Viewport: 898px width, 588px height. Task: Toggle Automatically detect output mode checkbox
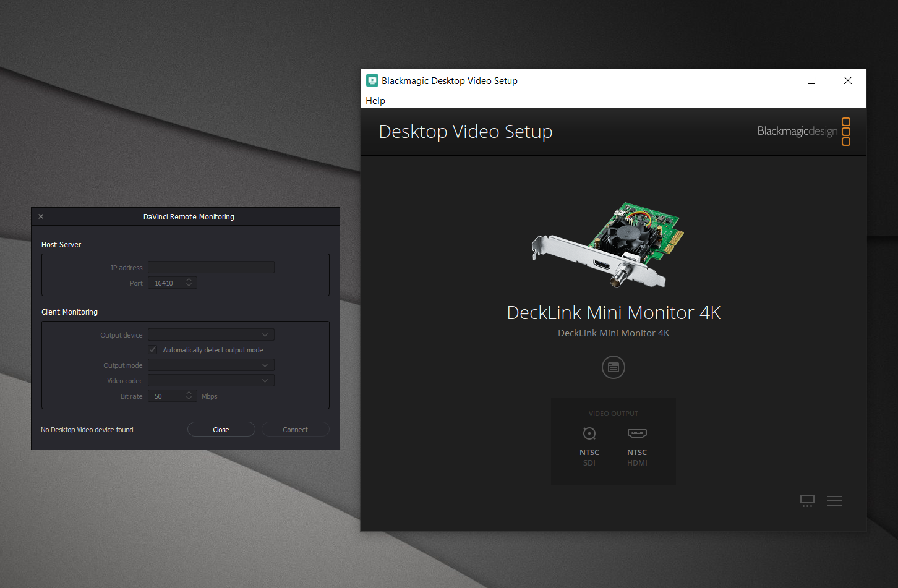[153, 349]
